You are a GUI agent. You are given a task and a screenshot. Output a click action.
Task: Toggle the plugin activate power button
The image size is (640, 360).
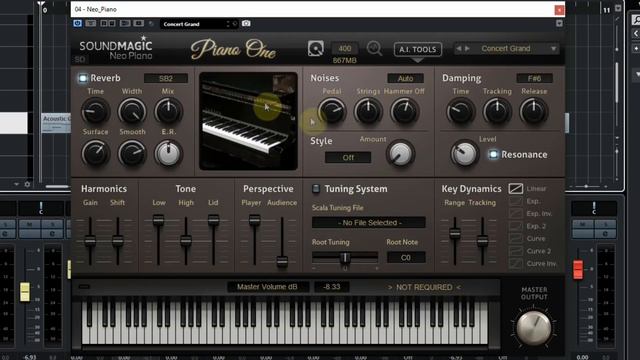click(x=78, y=24)
